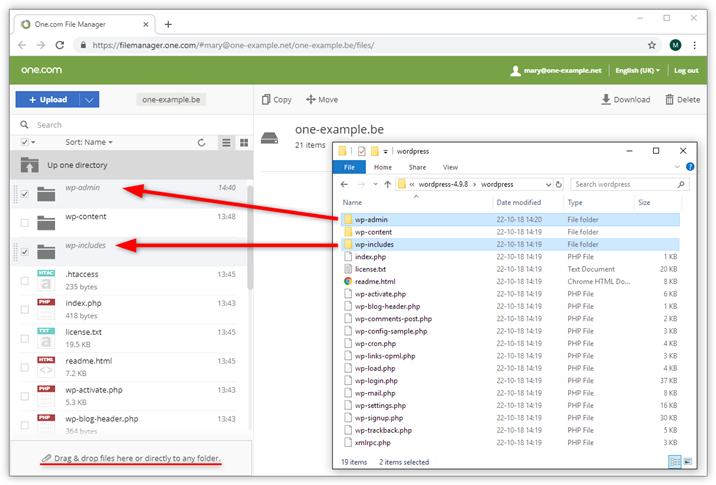716x485 pixels.
Task: Go back in Explorer window
Action: 344,185
